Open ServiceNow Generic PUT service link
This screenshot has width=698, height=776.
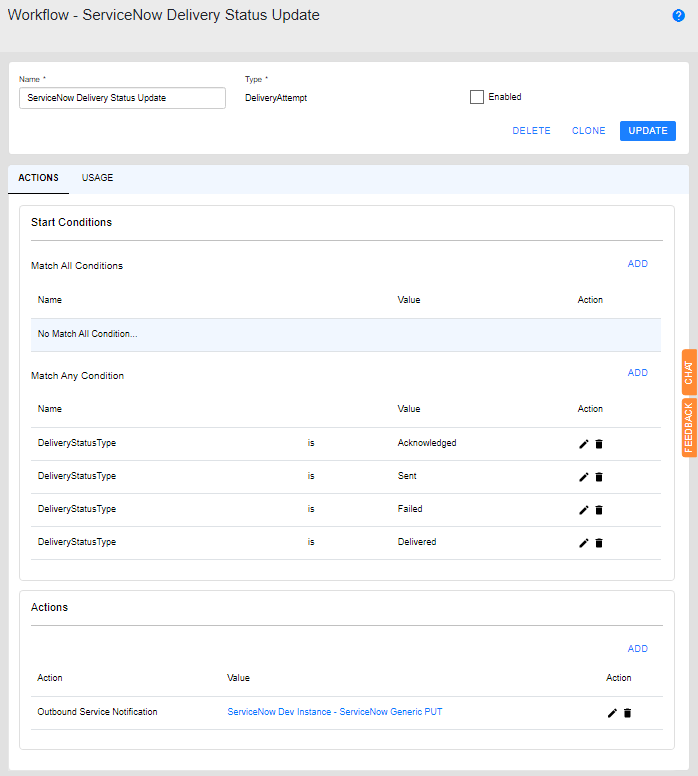point(334,712)
